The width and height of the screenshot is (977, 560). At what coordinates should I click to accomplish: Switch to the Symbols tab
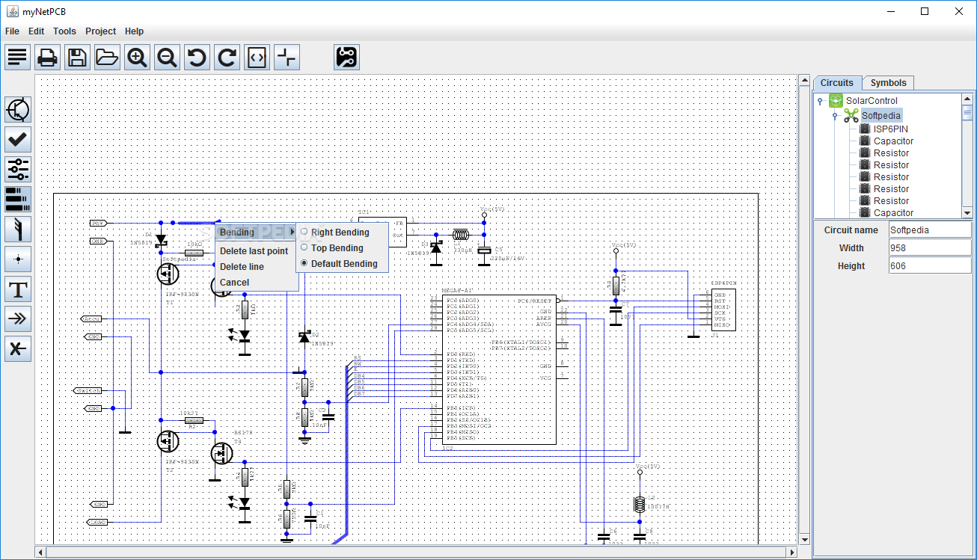pyautogui.click(x=888, y=83)
